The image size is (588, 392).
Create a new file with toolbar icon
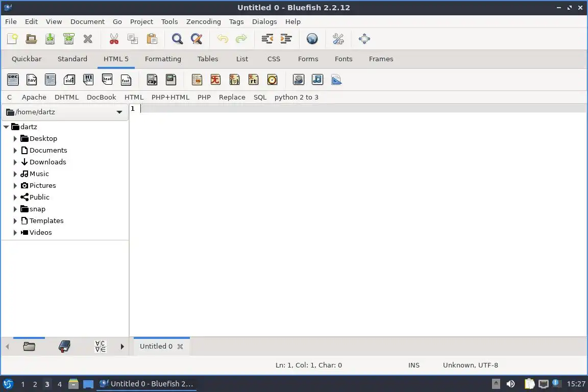pos(12,39)
